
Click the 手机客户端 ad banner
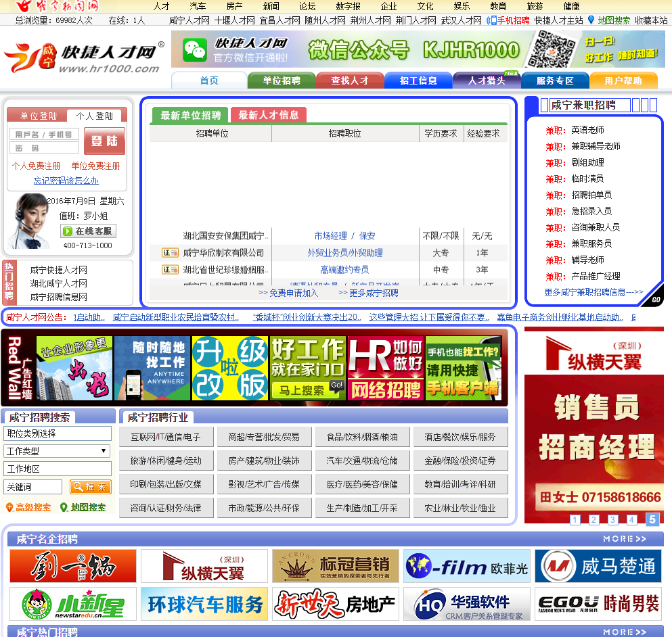tap(464, 368)
